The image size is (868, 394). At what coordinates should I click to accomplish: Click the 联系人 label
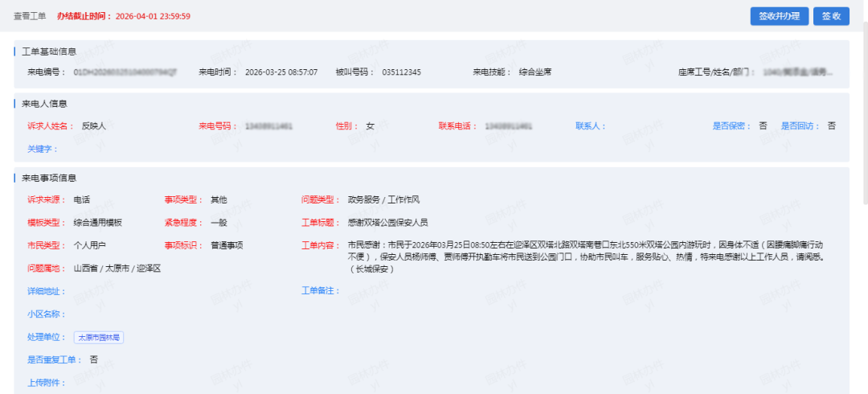591,125
